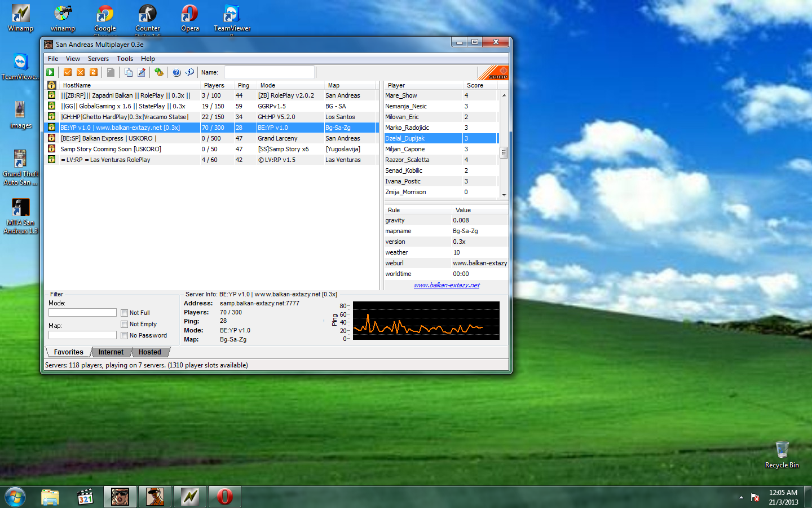Open Server Properties with the pencil icon
The width and height of the screenshot is (812, 508).
(142, 72)
